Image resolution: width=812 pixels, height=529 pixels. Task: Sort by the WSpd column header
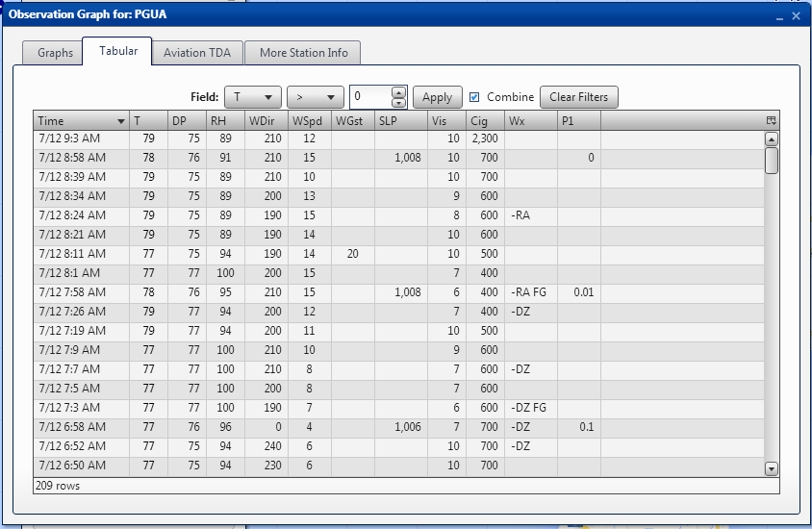[308, 121]
